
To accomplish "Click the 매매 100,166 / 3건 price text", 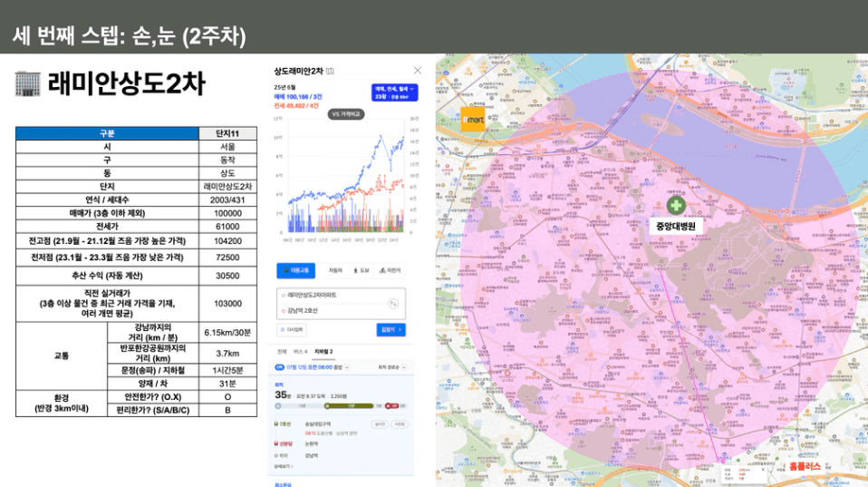I will click(x=298, y=97).
